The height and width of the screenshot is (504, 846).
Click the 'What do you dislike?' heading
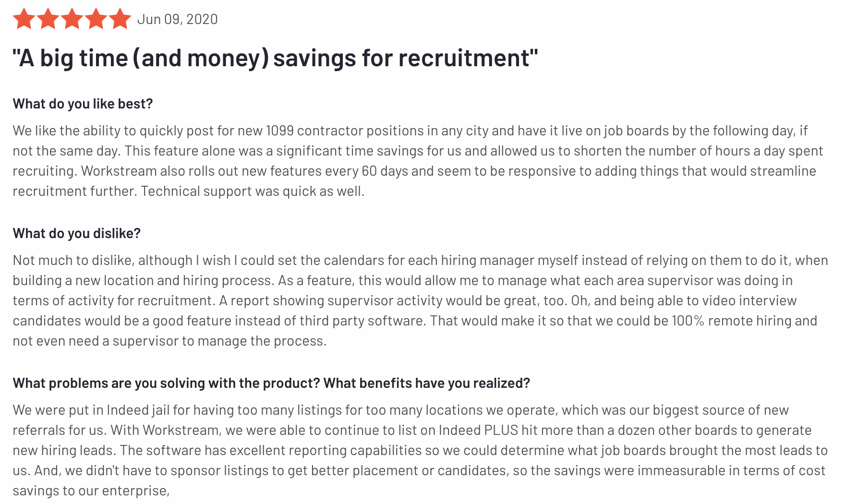[x=77, y=233]
